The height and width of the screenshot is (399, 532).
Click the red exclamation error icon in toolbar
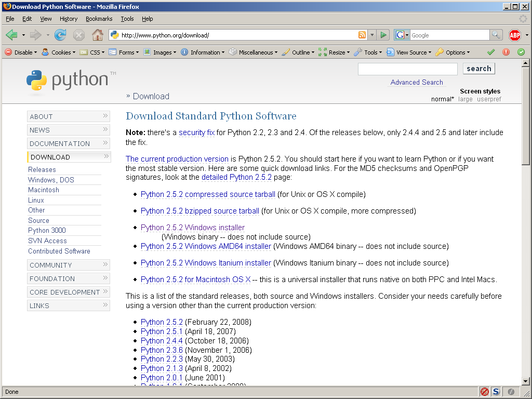pos(506,52)
